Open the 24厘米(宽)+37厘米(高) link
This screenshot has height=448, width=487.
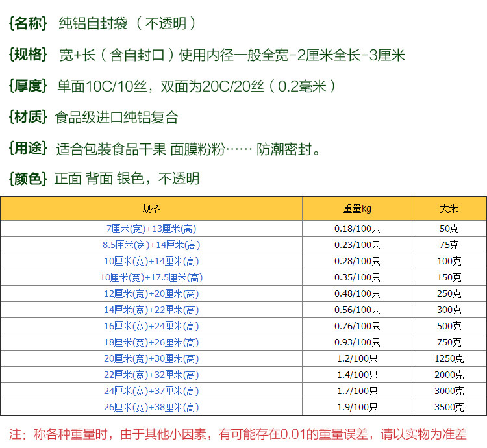click(x=151, y=391)
